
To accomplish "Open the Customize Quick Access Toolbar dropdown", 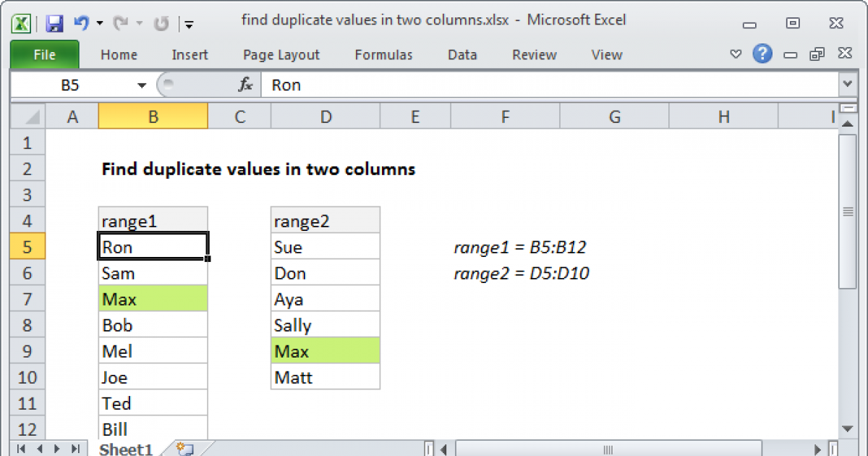I will click(x=189, y=23).
